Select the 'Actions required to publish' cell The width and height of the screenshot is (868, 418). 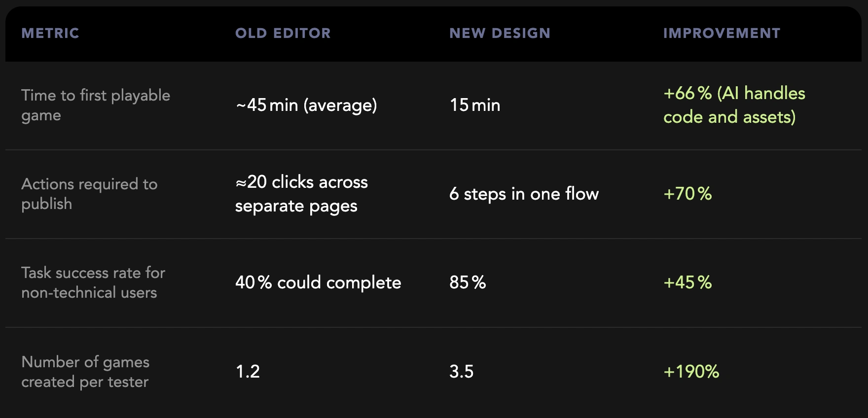pyautogui.click(x=89, y=194)
